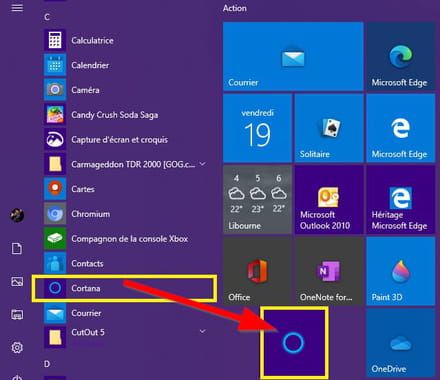Click the Action tile group title
The width and height of the screenshot is (440, 380).
coord(235,8)
